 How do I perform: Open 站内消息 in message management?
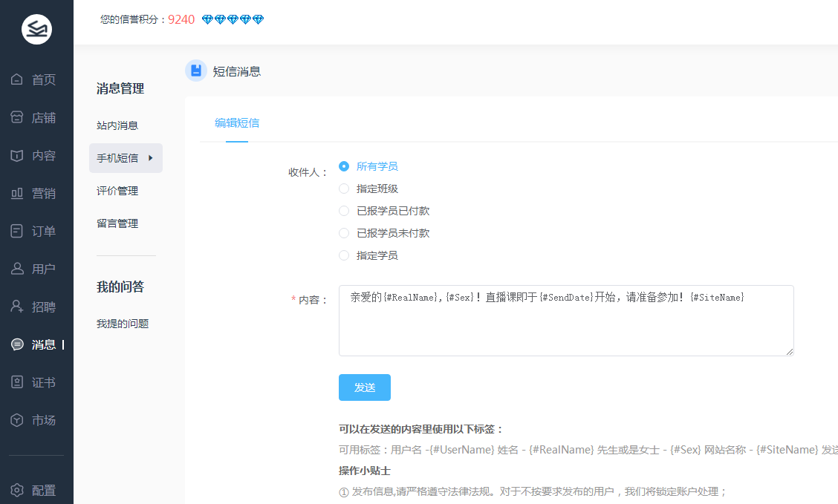117,125
